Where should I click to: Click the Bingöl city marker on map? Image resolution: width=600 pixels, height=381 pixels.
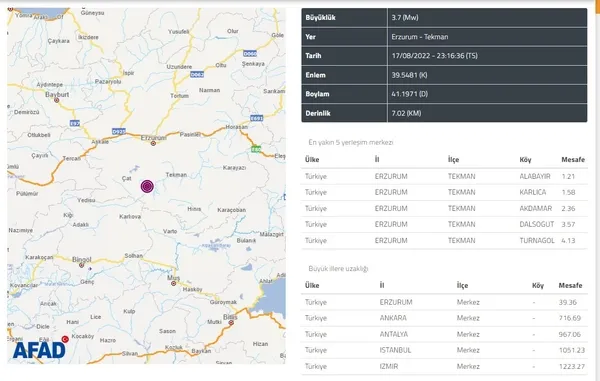coord(81,265)
